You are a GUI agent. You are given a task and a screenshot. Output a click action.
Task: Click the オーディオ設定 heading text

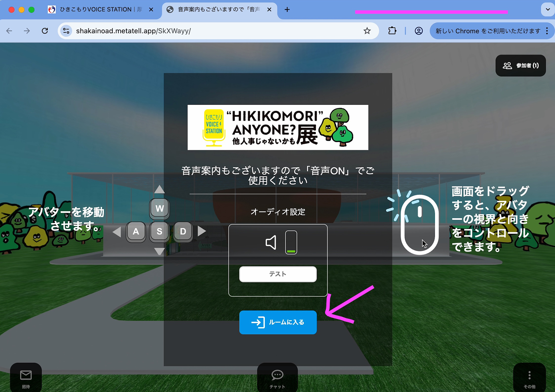278,212
